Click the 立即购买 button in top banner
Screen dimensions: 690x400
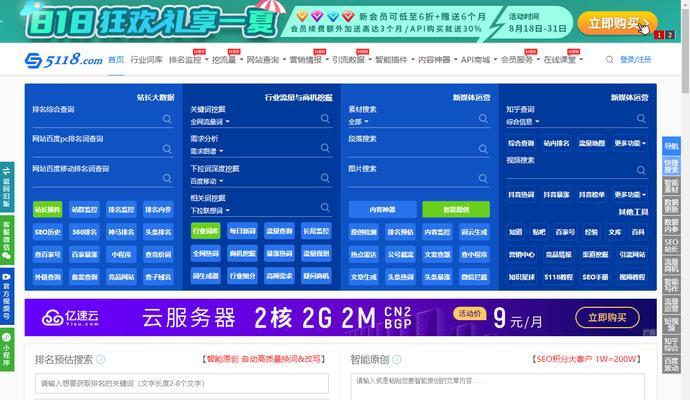coord(617,23)
